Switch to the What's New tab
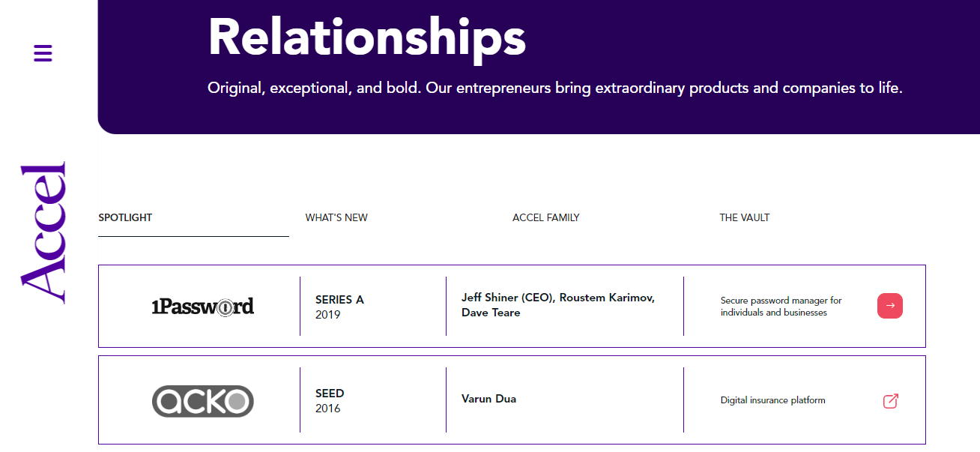This screenshot has height=452, width=980. click(x=336, y=218)
